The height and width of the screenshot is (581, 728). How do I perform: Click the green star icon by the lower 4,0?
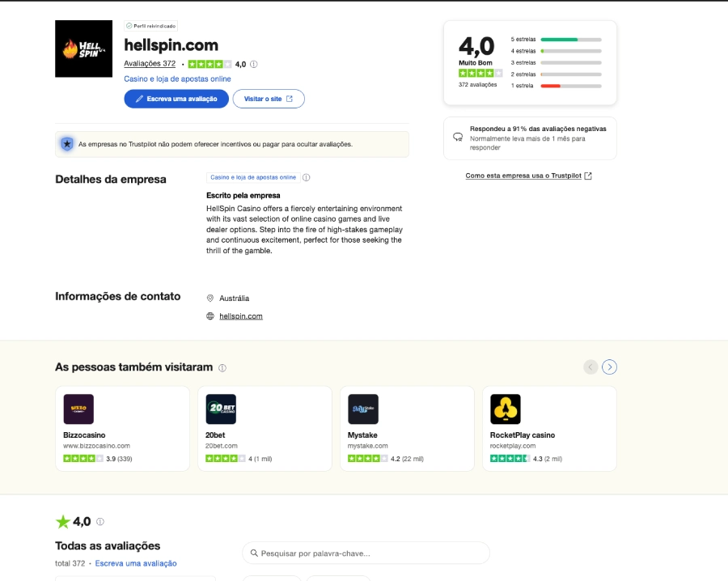point(62,522)
